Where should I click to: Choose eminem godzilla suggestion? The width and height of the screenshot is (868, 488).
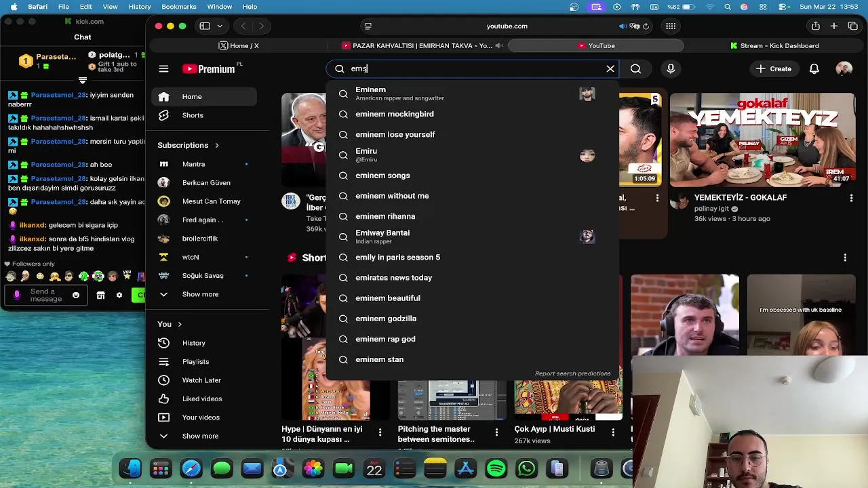(x=473, y=319)
